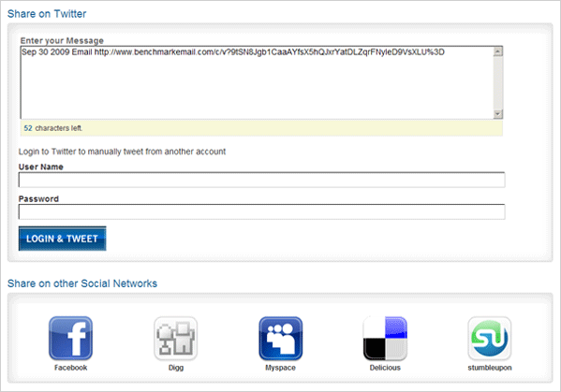Select the Delicious bookmark icon
Screen dimensions: 561x392
pyautogui.click(x=385, y=338)
